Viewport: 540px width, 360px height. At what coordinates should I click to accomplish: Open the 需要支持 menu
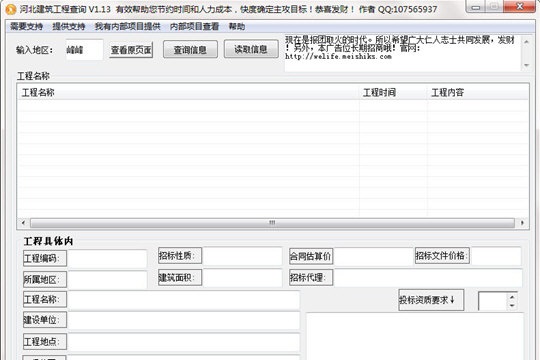pos(27,27)
